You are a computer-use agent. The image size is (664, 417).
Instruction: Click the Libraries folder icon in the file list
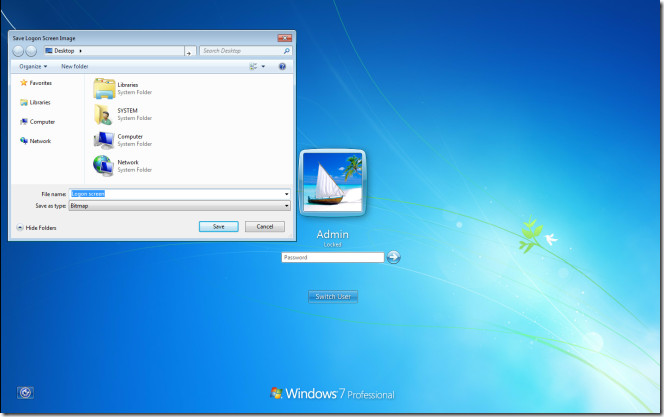click(x=104, y=88)
